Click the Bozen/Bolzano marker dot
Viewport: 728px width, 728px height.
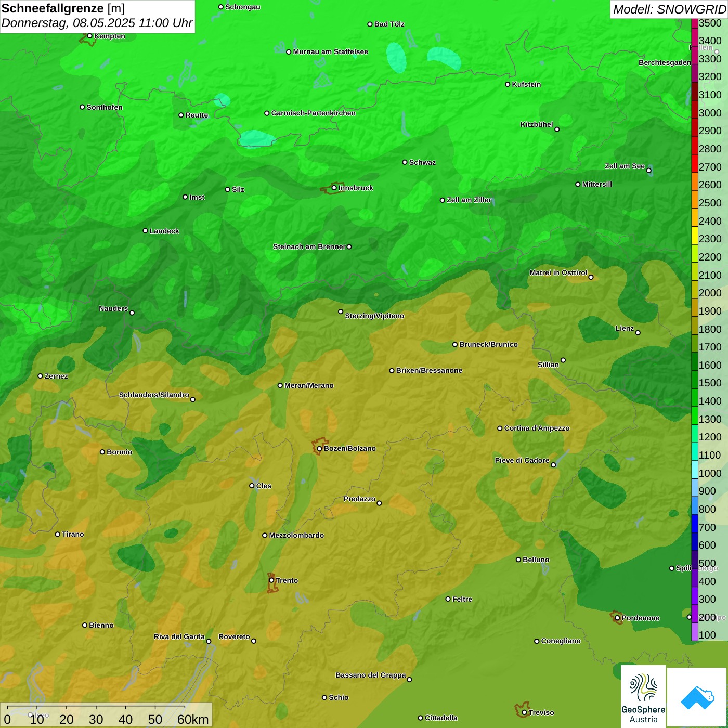click(319, 449)
